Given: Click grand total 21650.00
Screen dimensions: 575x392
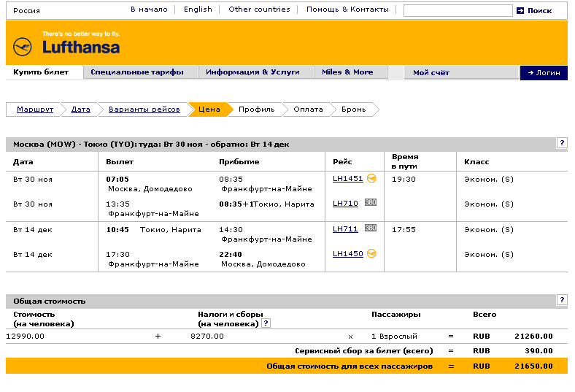Looking at the screenshot, I should click(533, 366).
